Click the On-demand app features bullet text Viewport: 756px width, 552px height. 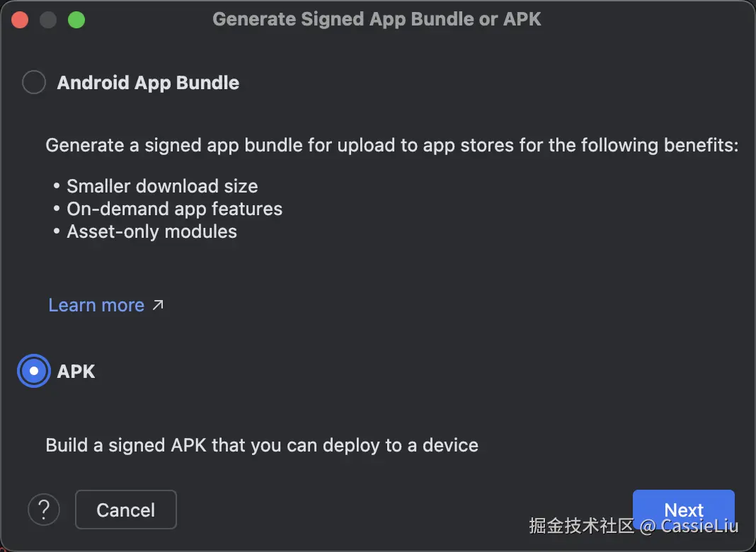tap(175, 209)
